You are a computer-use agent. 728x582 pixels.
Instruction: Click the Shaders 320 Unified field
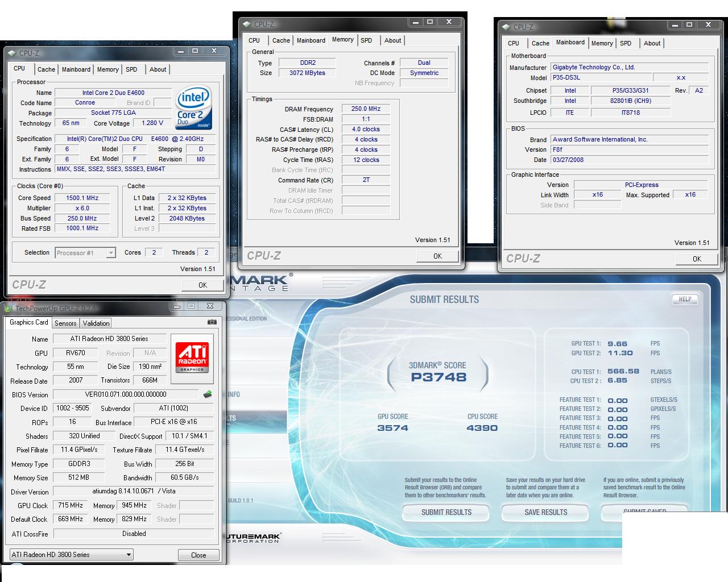click(x=84, y=436)
